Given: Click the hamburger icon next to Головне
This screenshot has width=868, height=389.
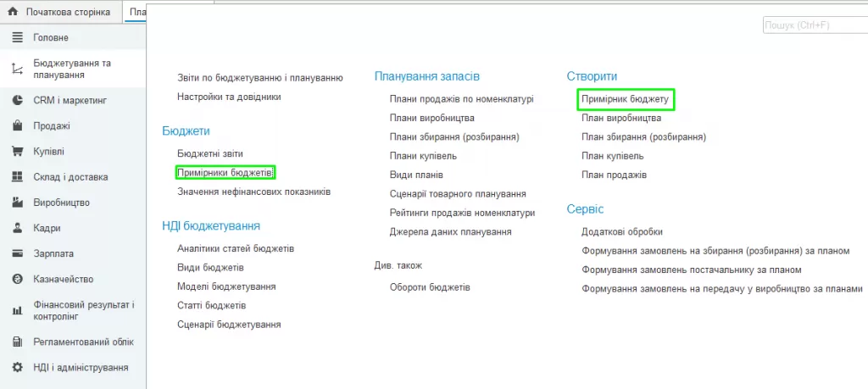Looking at the screenshot, I should [x=18, y=37].
